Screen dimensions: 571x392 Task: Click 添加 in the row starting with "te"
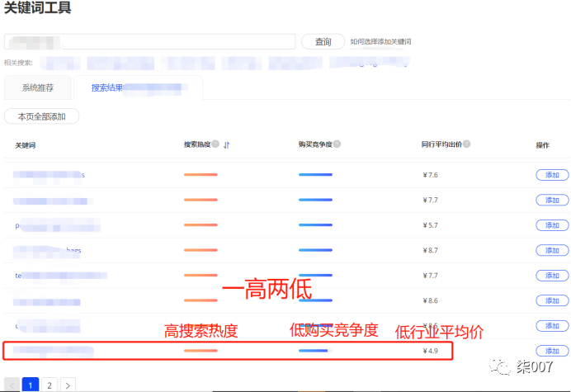click(x=552, y=276)
